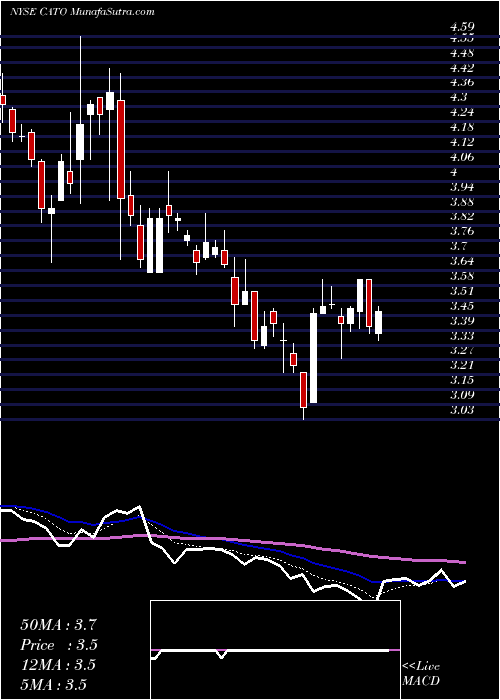Click the 3.51 price axis label

pos(462,291)
